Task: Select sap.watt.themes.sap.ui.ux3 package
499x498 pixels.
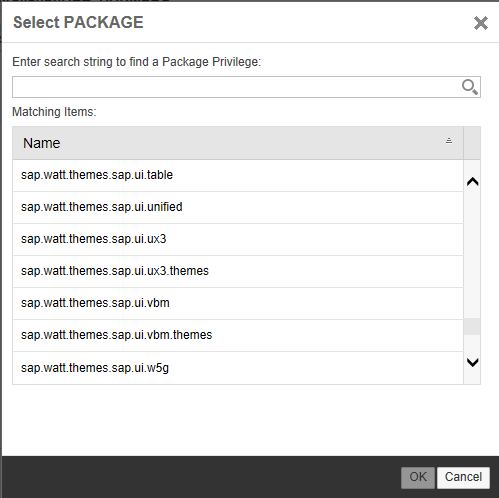Action: [x=238, y=239]
